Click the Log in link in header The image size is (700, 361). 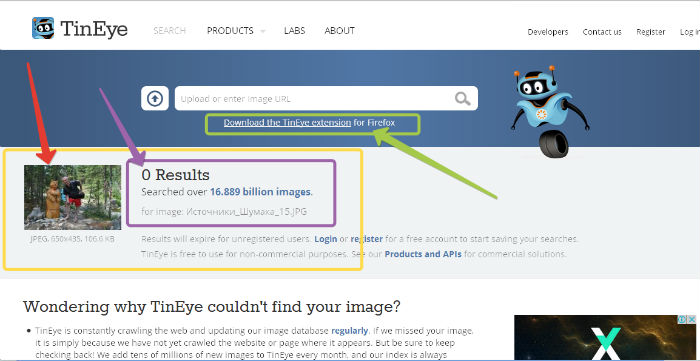coord(689,32)
